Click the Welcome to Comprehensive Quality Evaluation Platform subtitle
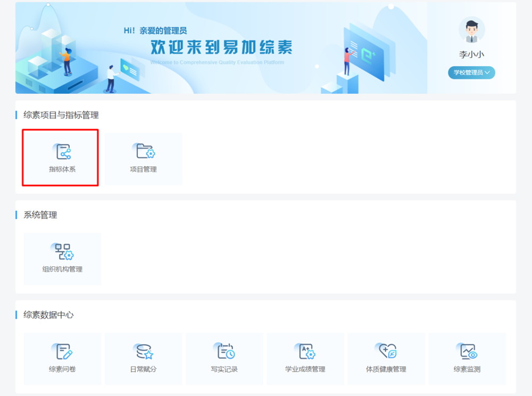Screen dimensions: 532x396 (217, 62)
